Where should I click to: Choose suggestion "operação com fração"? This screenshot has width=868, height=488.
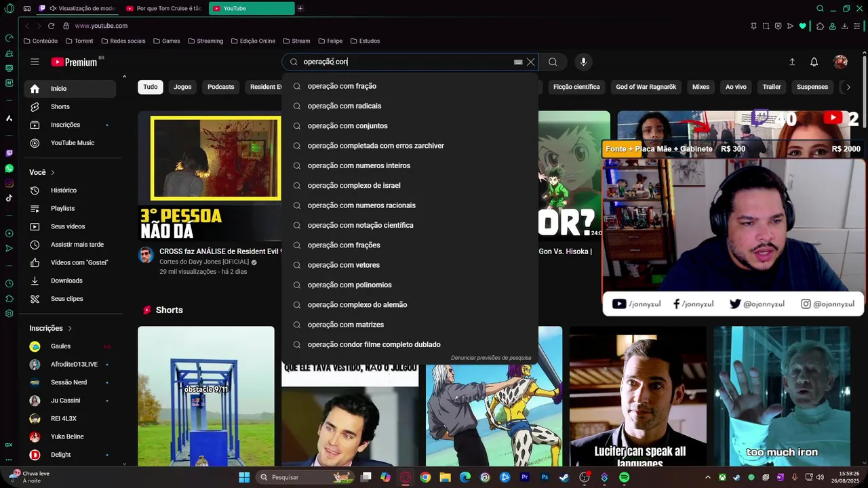tap(410, 86)
